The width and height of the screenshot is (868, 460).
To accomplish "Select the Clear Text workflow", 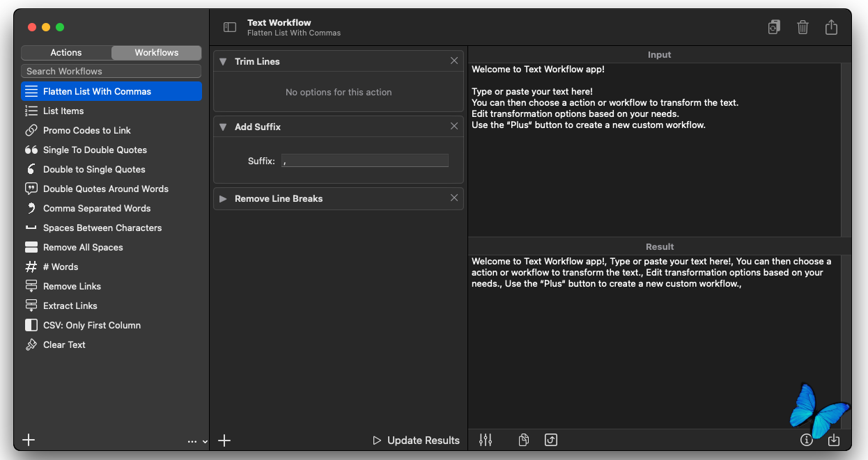I will 111,344.
